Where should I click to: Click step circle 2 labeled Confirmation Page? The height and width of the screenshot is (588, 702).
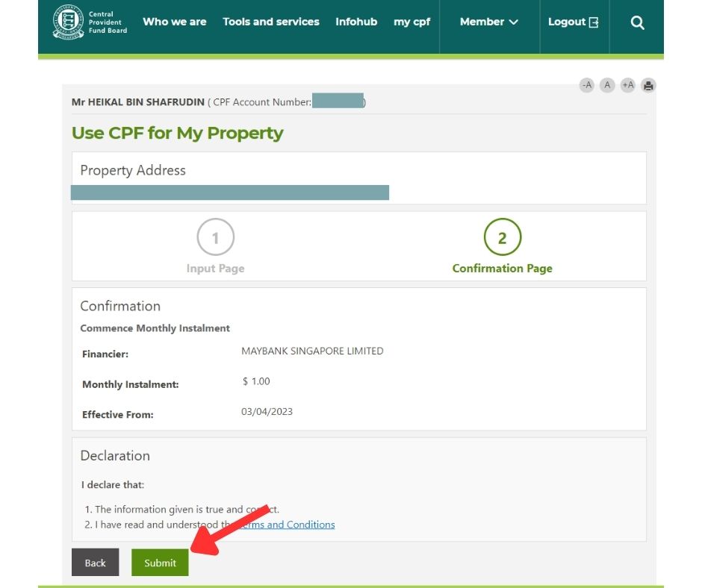[x=502, y=237]
